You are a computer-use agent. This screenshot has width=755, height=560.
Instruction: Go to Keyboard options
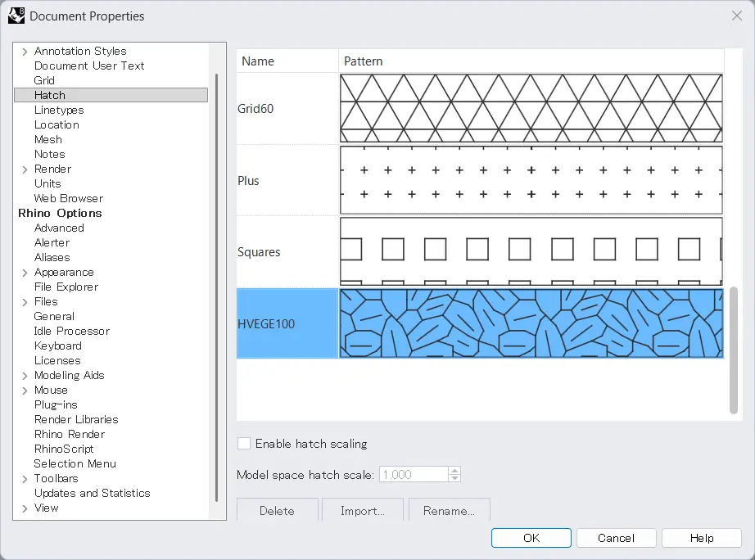point(57,345)
